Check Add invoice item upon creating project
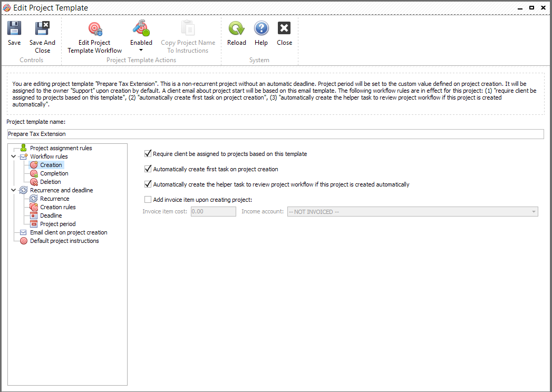Screen dimensions: 552x392 [x=148, y=200]
